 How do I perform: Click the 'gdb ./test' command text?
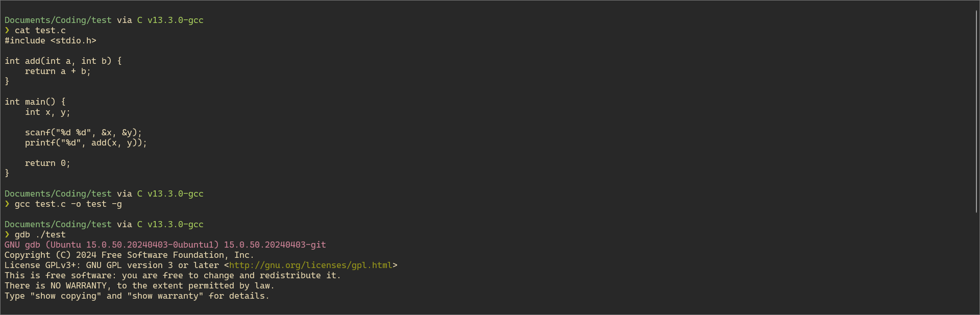pos(40,235)
